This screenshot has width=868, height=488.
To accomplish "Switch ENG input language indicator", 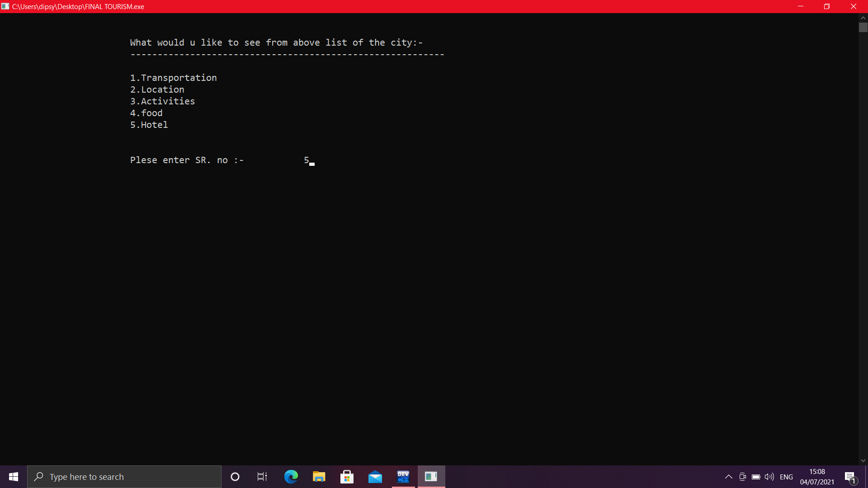I will (x=786, y=477).
